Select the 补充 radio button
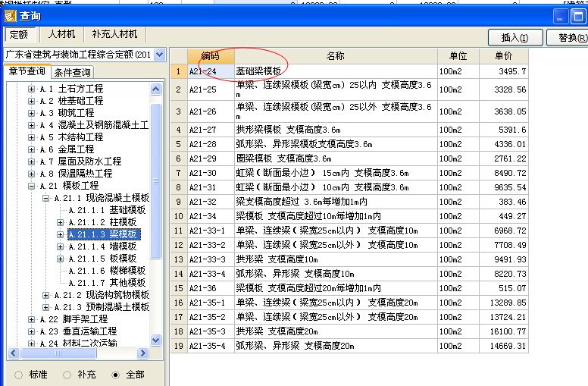The width and height of the screenshot is (588, 386). click(67, 375)
